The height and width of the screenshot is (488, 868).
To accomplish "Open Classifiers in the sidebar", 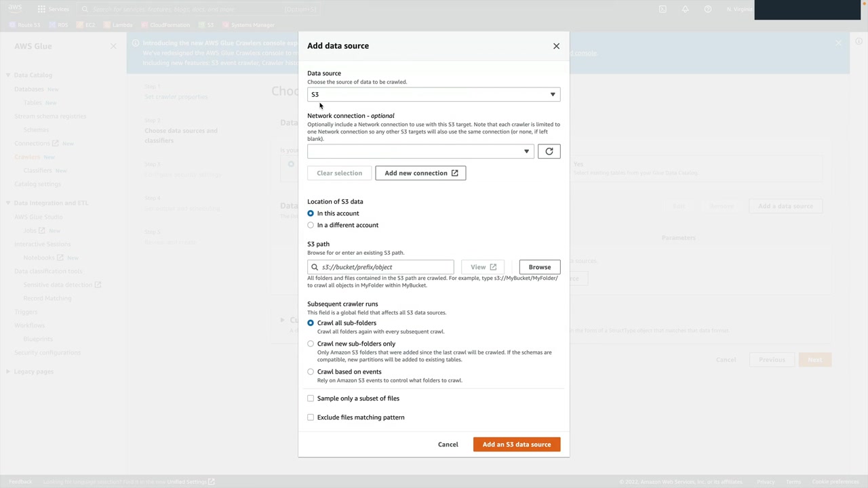I will 38,171.
